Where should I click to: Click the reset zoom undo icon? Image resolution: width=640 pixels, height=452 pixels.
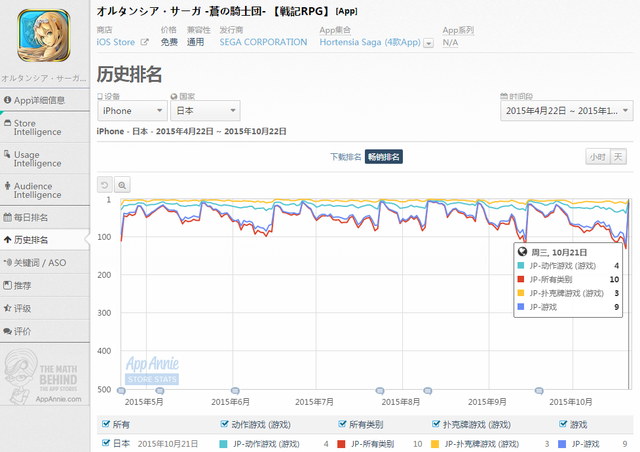(x=104, y=185)
